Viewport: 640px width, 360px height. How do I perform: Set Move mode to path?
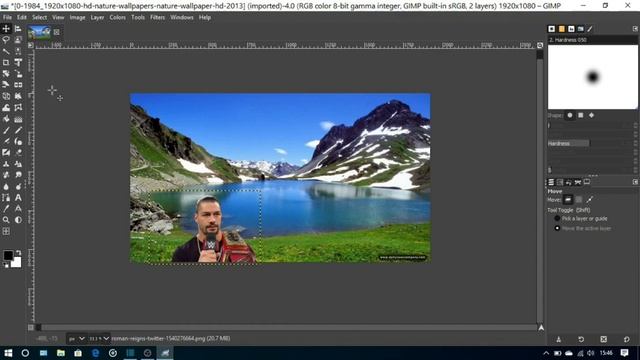tap(589, 200)
